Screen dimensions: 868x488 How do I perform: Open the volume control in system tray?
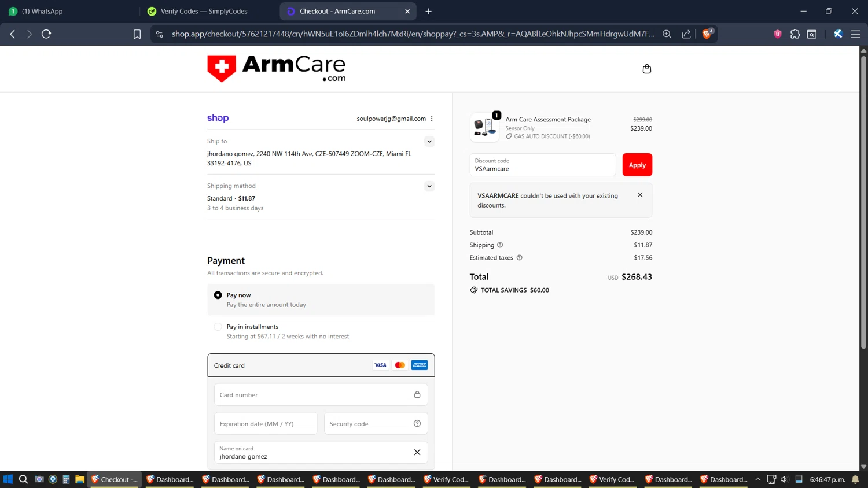click(x=784, y=479)
